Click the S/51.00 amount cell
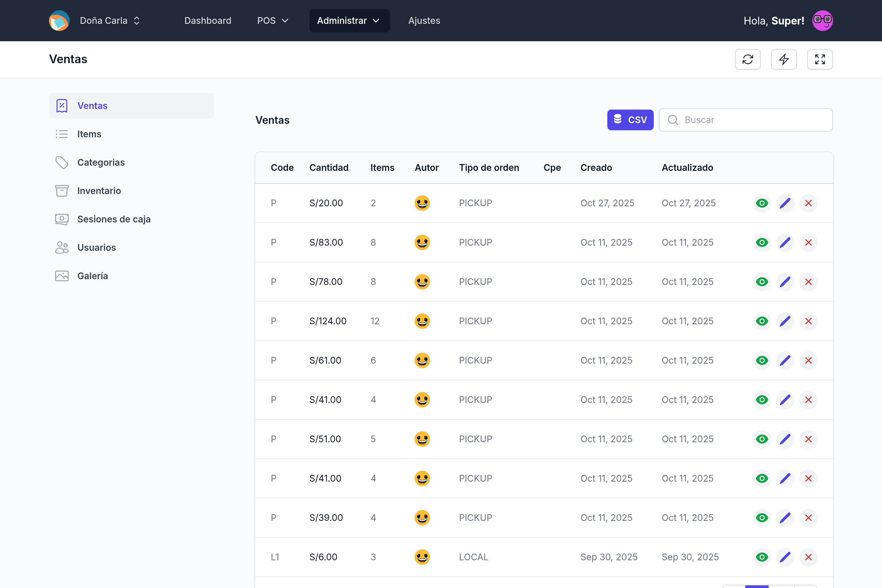Screen dimensions: 882x588 (x=325, y=439)
